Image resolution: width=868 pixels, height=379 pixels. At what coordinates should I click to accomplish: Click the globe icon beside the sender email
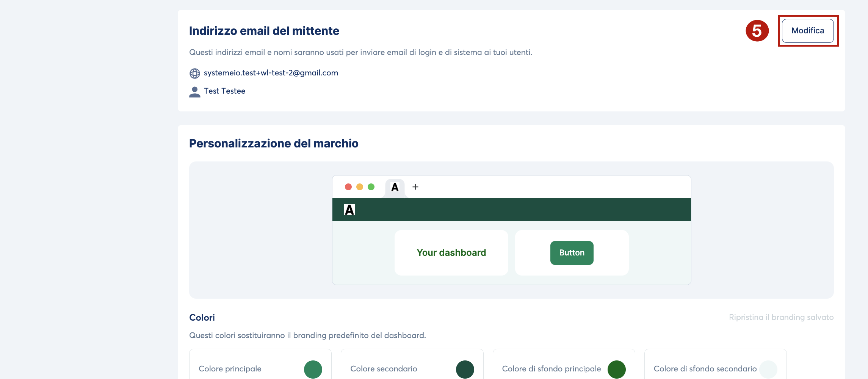[195, 73]
